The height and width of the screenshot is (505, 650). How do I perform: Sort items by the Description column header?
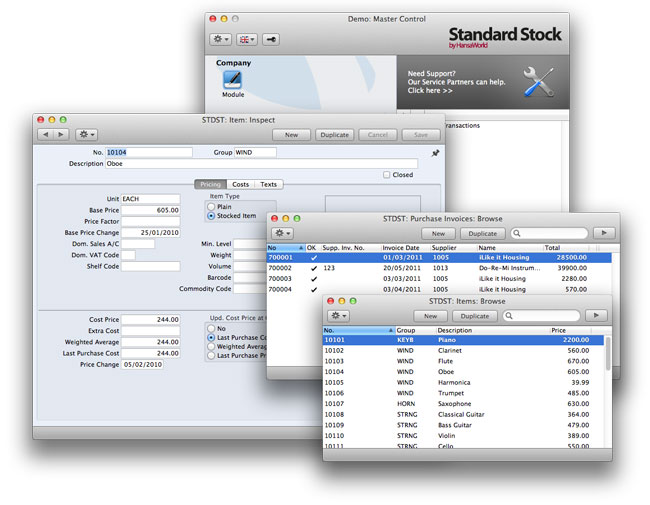click(x=492, y=330)
